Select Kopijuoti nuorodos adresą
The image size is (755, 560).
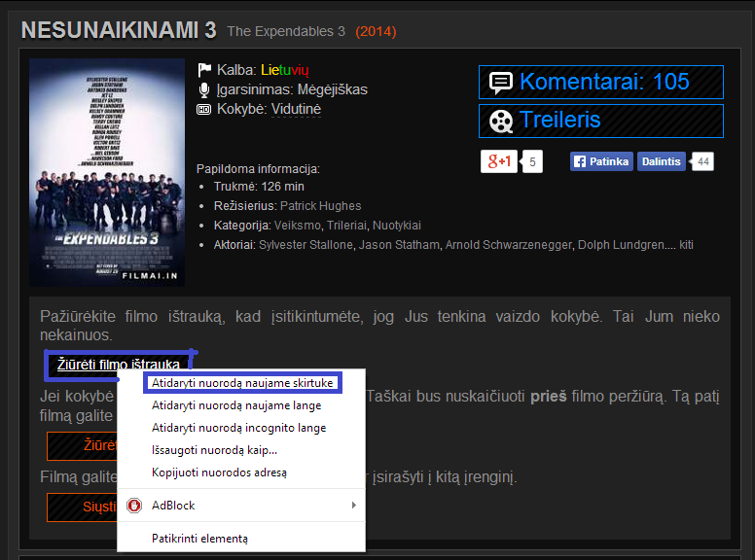pos(241,472)
